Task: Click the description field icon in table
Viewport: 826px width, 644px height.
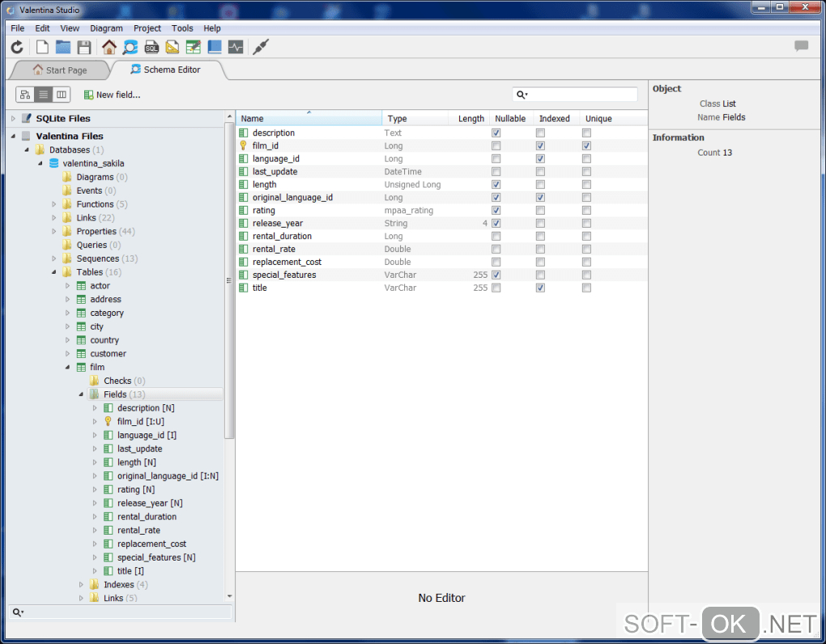Action: 243,133
